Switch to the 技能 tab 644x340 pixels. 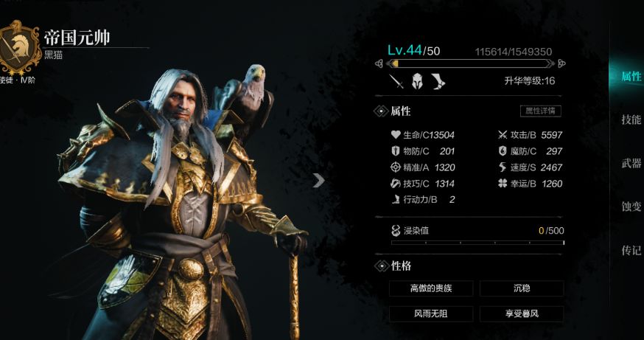[631, 119]
